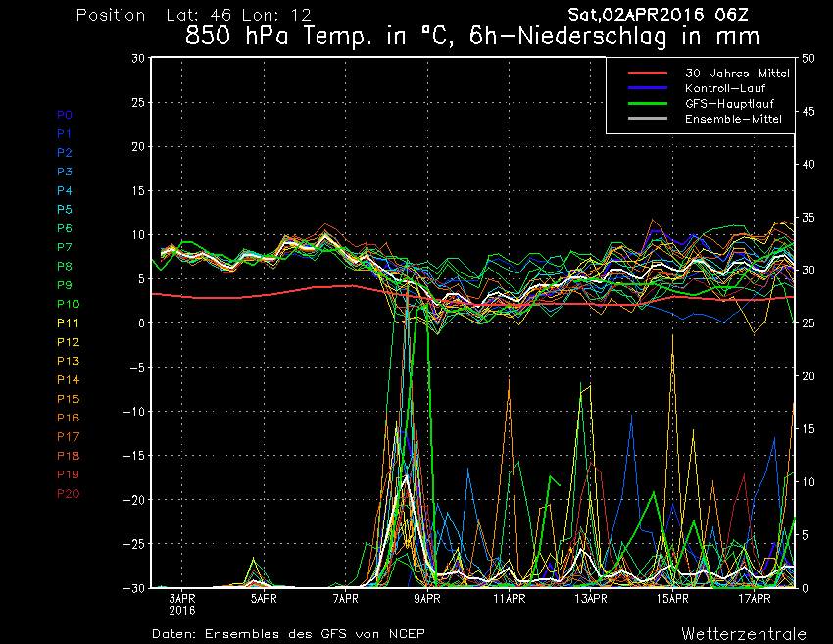This screenshot has width=833, height=644.
Task: Click the 'Daten: Ensembles des GFS von NCEP' credit
Action: point(288,634)
